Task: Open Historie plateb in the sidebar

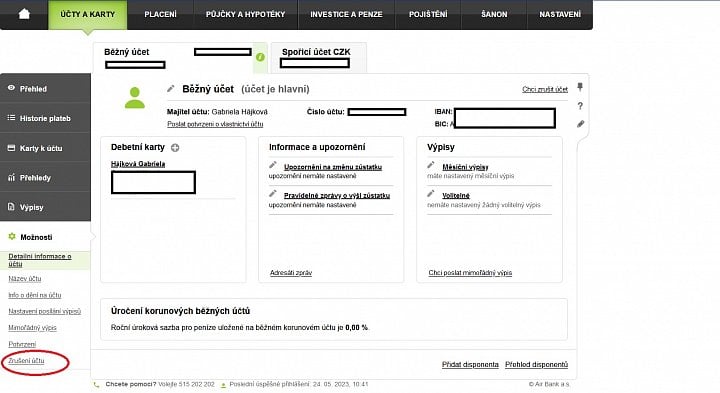Action: pyautogui.click(x=45, y=118)
